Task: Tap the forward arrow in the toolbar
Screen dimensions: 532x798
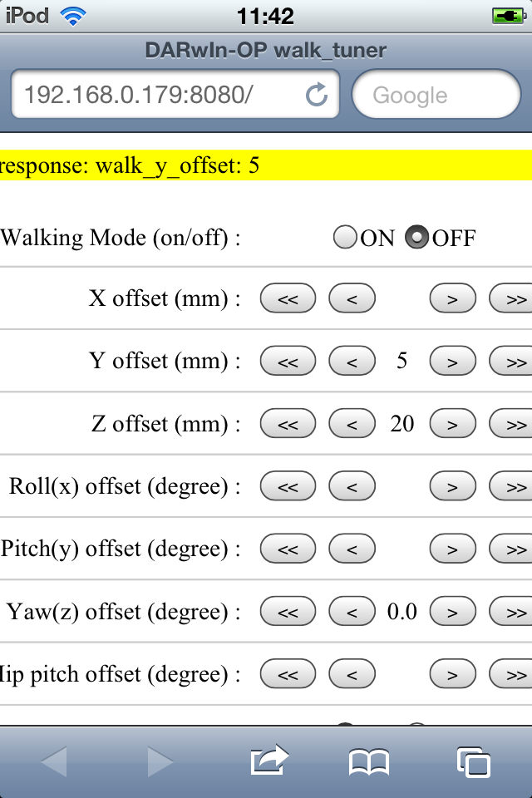Action: point(160,761)
